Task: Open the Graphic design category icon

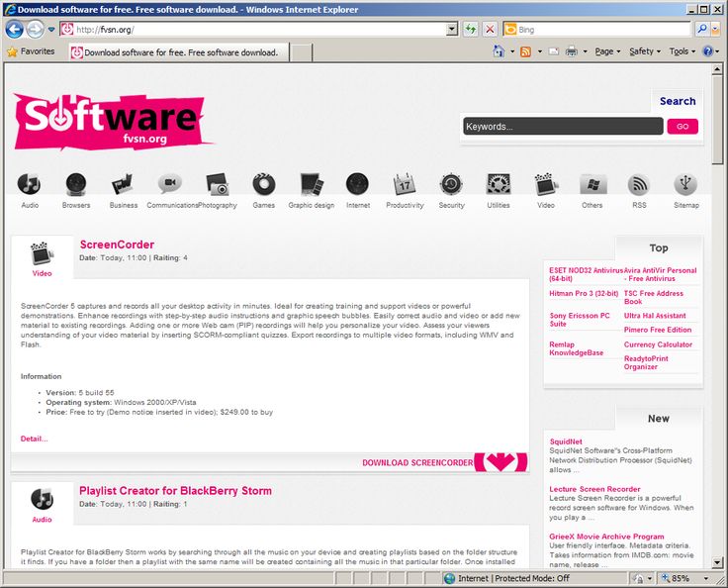Action: click(311, 184)
